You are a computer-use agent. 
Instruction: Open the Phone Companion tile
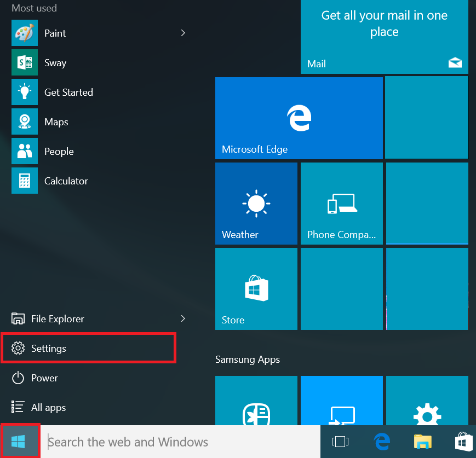(341, 203)
